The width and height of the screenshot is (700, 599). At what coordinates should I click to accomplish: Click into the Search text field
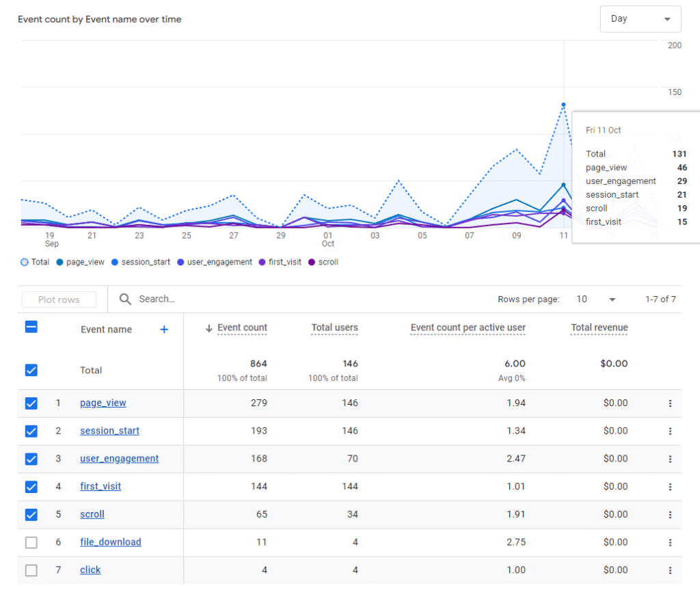205,299
